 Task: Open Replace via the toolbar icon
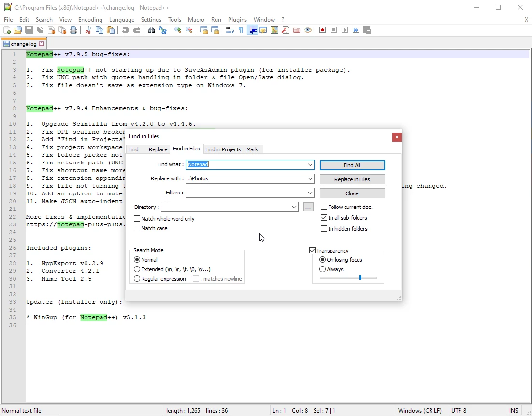click(x=163, y=30)
